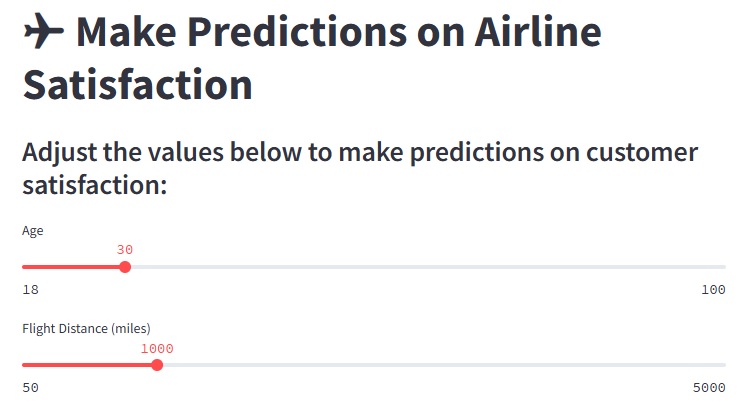The height and width of the screenshot is (410, 747).
Task: Click the Flight Distance slider handle
Action: click(157, 365)
